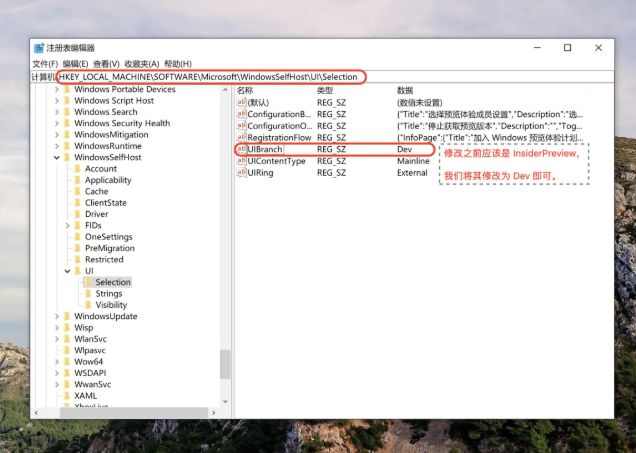Click the registry path address bar
The width and height of the screenshot is (636, 453).
322,77
